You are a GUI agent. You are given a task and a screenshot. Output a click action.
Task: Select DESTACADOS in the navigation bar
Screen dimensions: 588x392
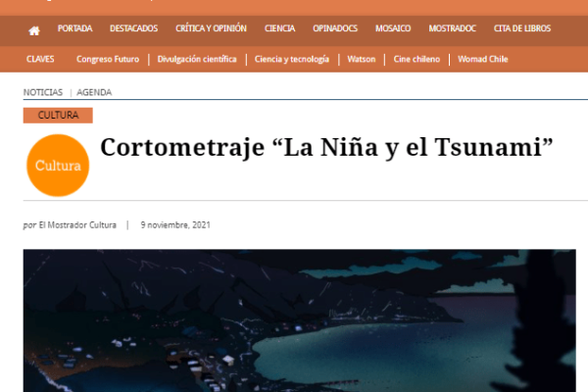(x=134, y=28)
